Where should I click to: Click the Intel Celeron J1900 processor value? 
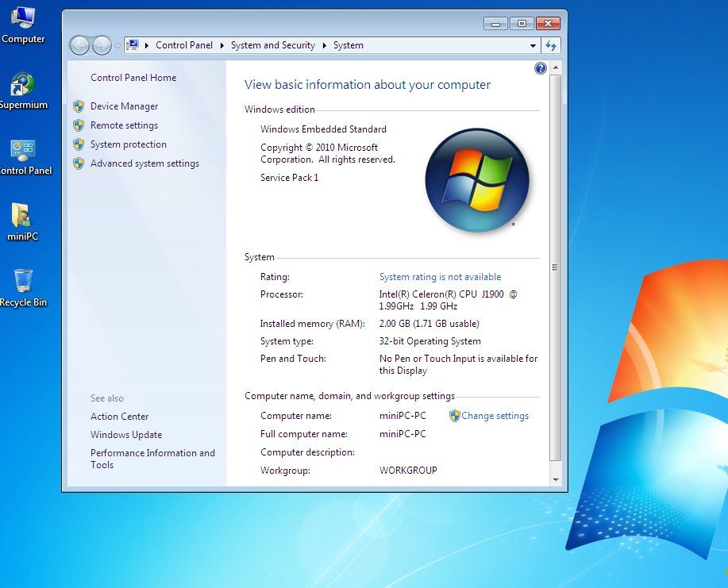(x=448, y=300)
